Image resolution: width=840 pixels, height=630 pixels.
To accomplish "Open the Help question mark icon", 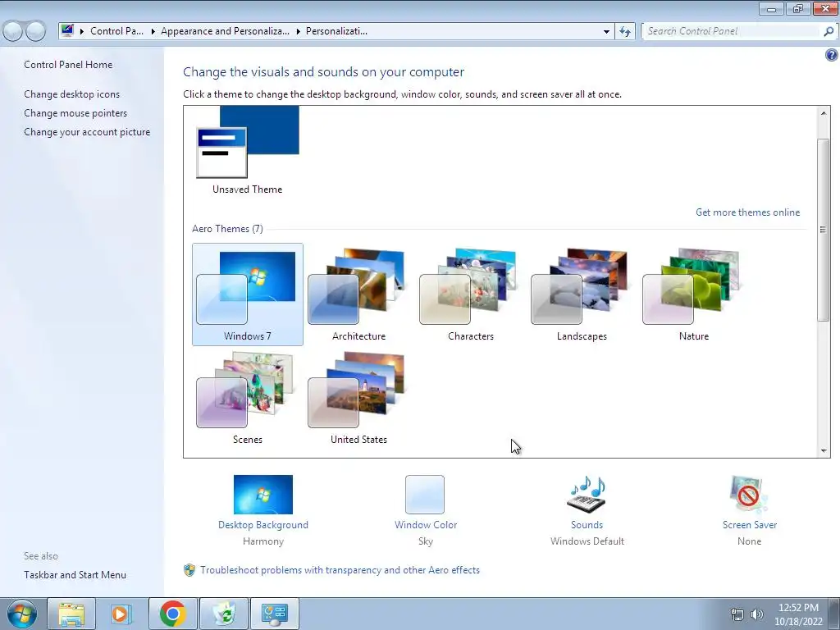I will point(832,55).
